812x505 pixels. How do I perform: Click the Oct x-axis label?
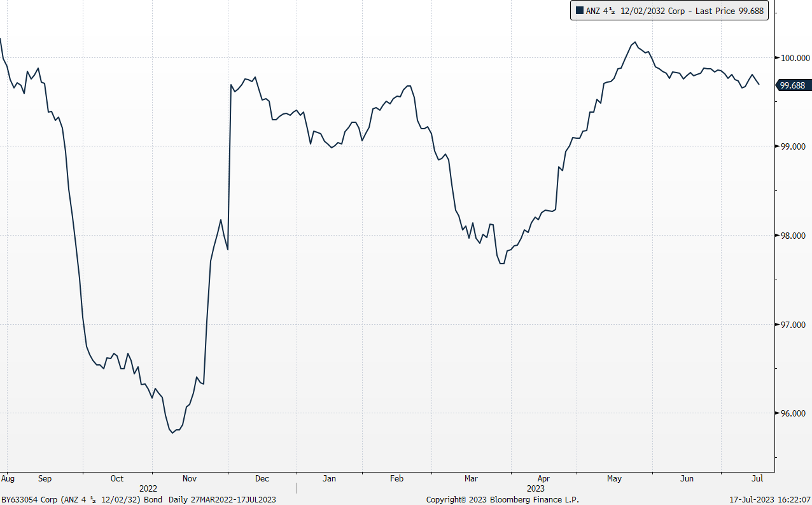point(117,478)
